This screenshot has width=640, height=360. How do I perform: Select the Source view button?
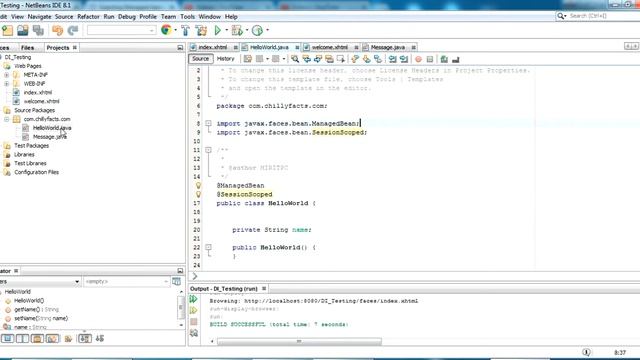[x=200, y=59]
